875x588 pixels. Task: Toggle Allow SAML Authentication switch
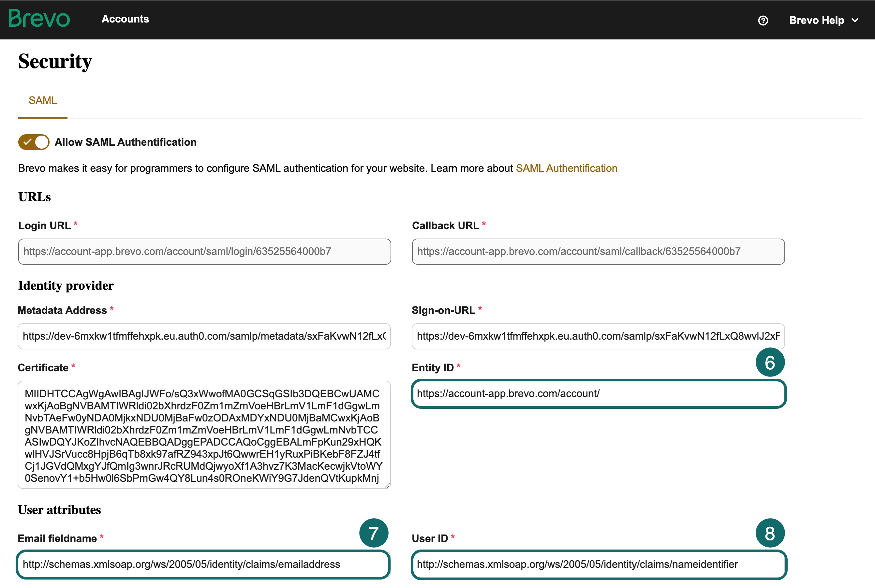pyautogui.click(x=34, y=142)
